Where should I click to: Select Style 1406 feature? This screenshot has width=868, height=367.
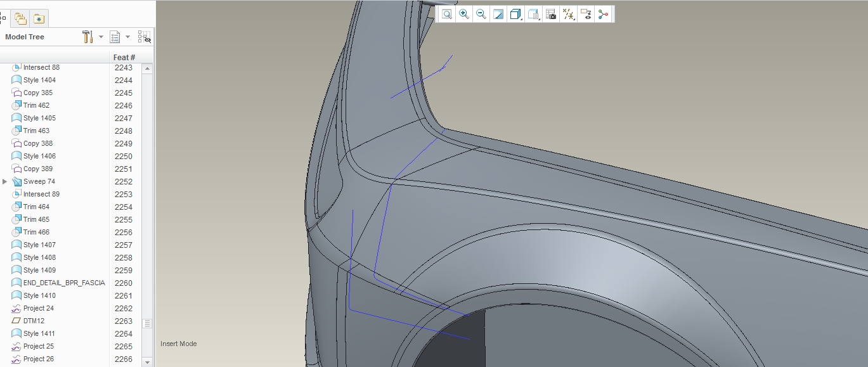(x=39, y=156)
